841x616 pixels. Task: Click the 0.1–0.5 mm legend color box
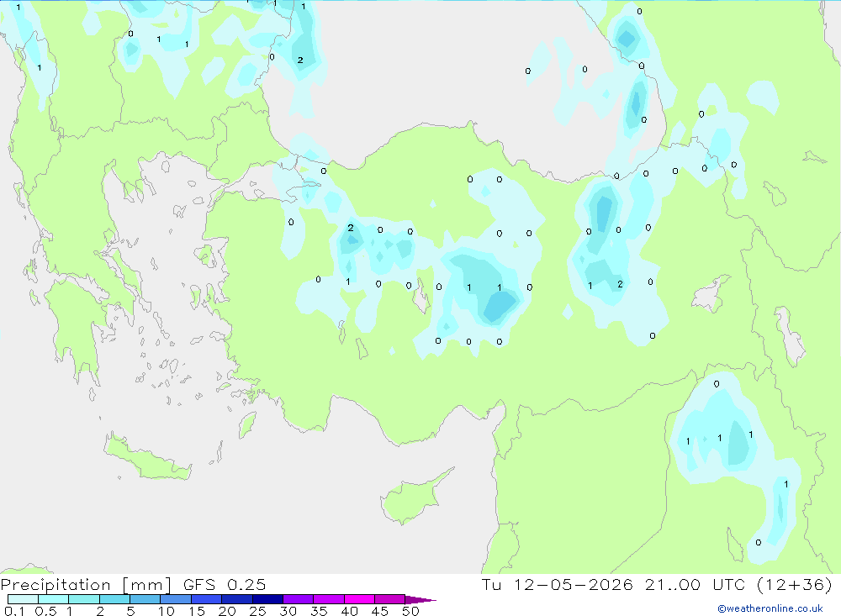click(x=23, y=599)
